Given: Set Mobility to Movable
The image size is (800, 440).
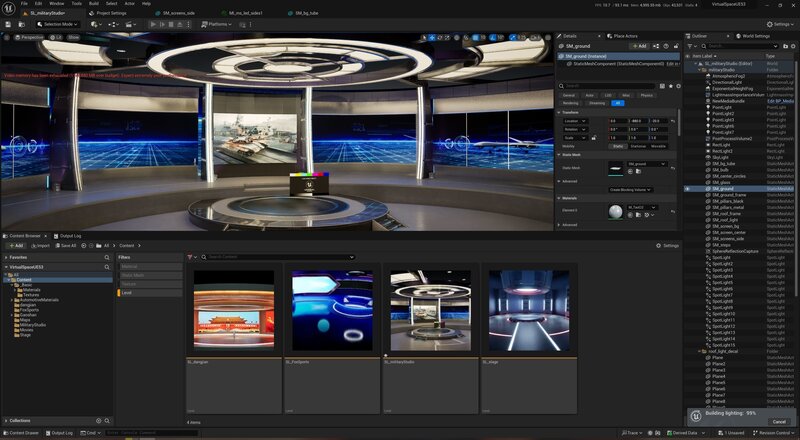Looking at the screenshot, I should tap(658, 146).
